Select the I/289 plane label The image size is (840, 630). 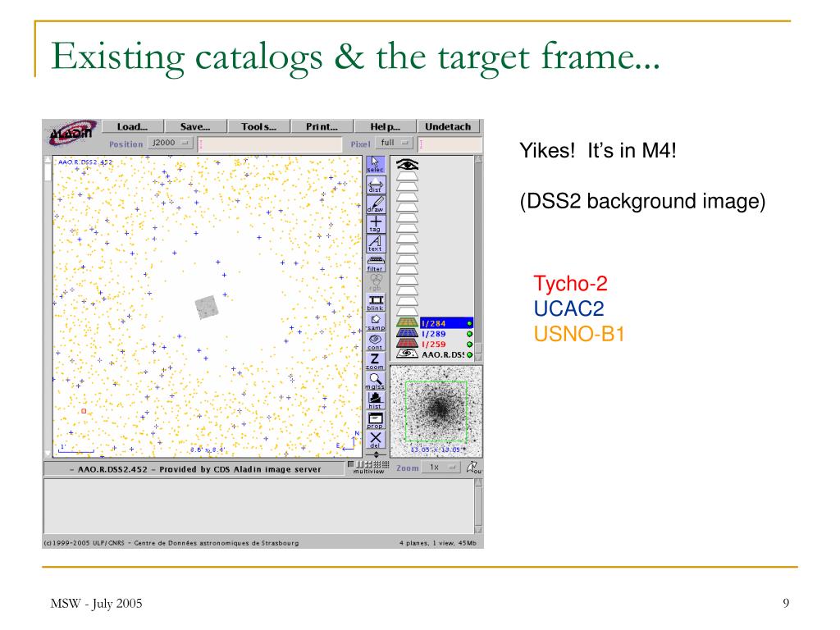[434, 334]
